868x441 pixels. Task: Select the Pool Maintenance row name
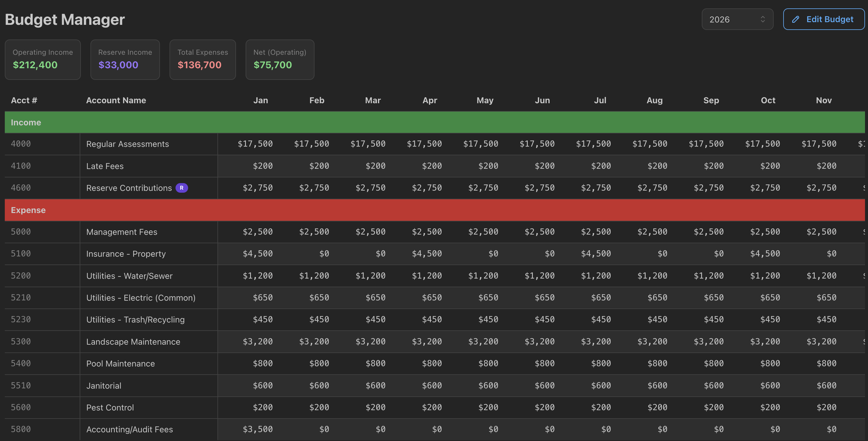120,364
